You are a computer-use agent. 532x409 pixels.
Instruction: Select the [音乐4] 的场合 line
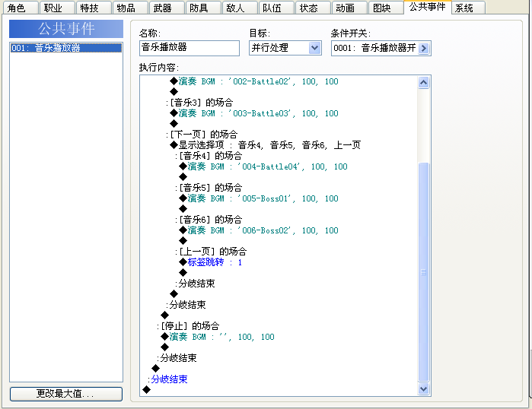(x=209, y=156)
